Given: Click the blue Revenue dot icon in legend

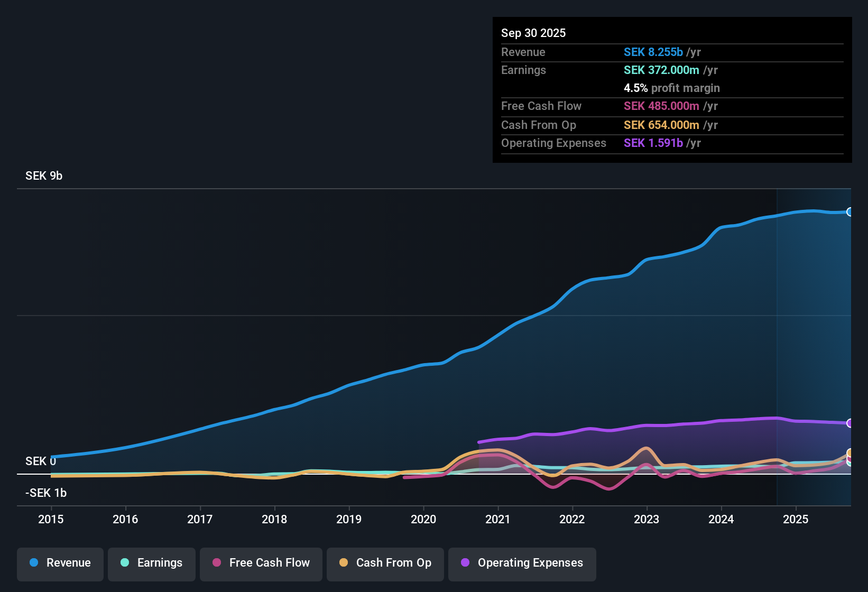Looking at the screenshot, I should 33,563.
